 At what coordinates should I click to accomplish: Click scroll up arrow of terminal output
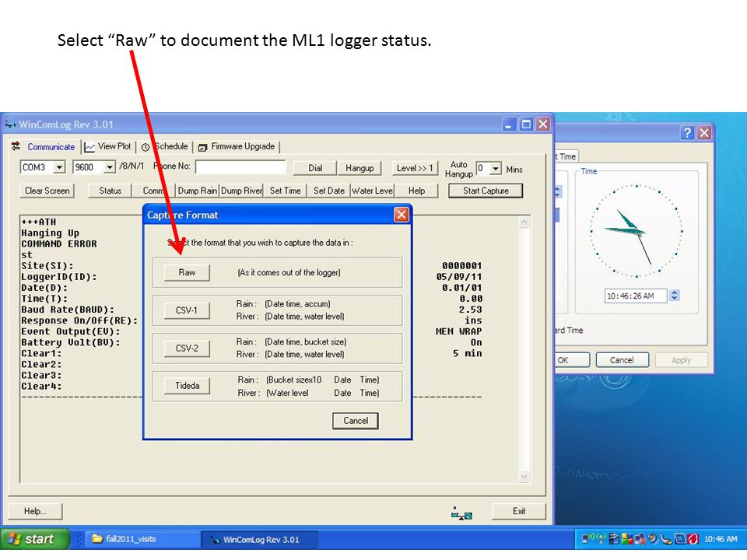tap(524, 222)
